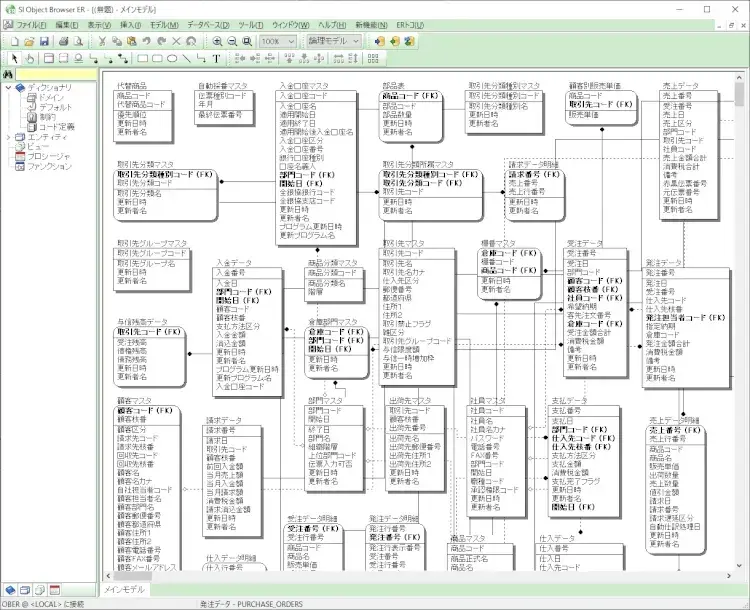The width and height of the screenshot is (750, 610).
Task: Select the ellipse shape drawing tool
Action: click(172, 59)
